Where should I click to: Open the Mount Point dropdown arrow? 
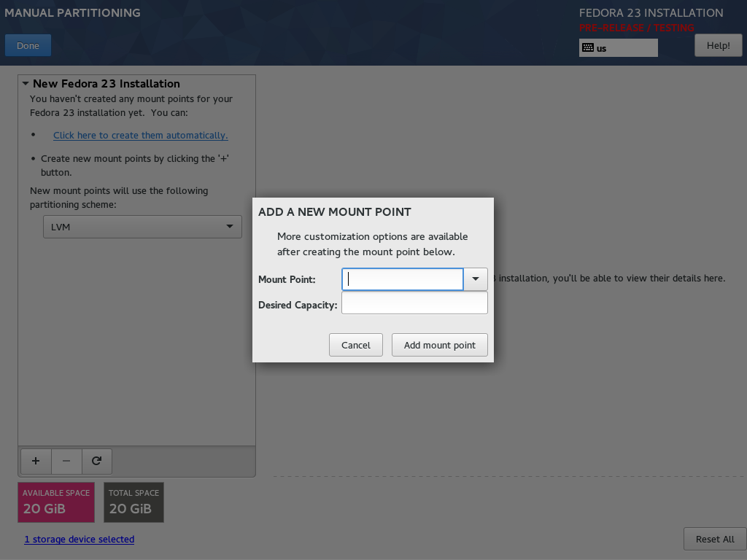[x=476, y=279]
